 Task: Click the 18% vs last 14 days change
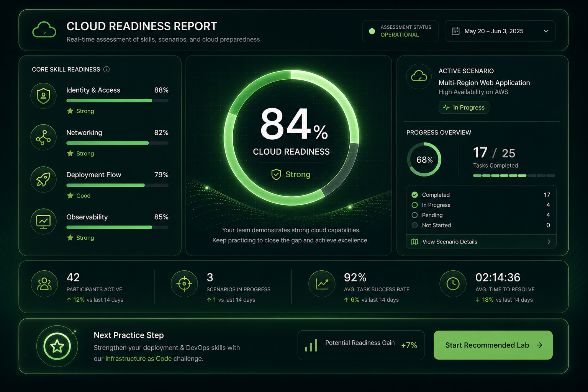pos(504,300)
